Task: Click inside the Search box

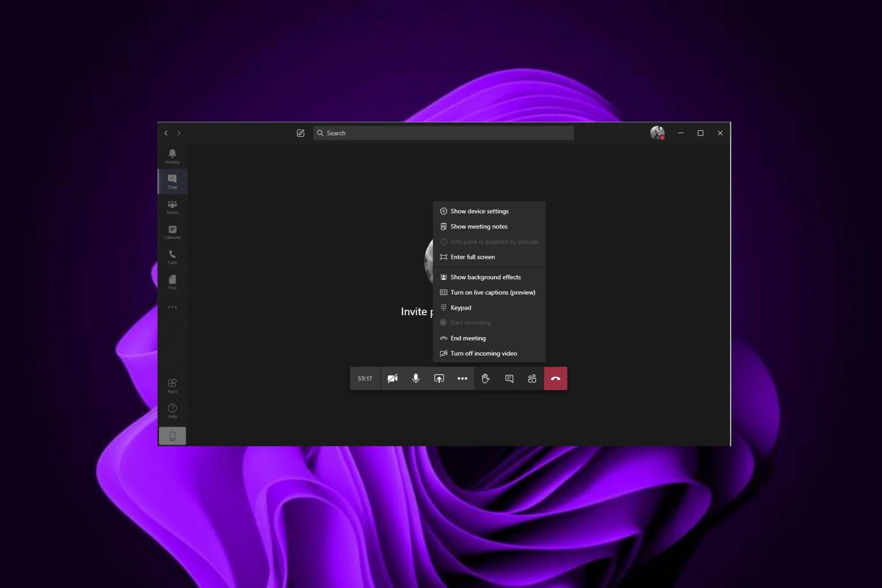Action: [443, 133]
